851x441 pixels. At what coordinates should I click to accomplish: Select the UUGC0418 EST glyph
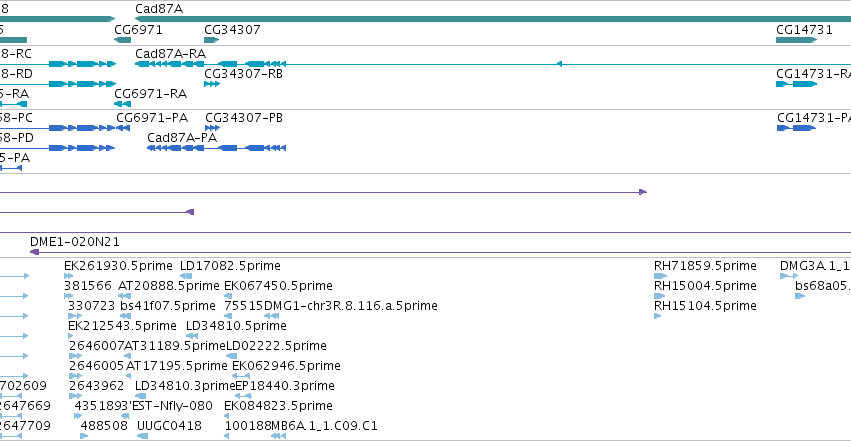coord(142,436)
